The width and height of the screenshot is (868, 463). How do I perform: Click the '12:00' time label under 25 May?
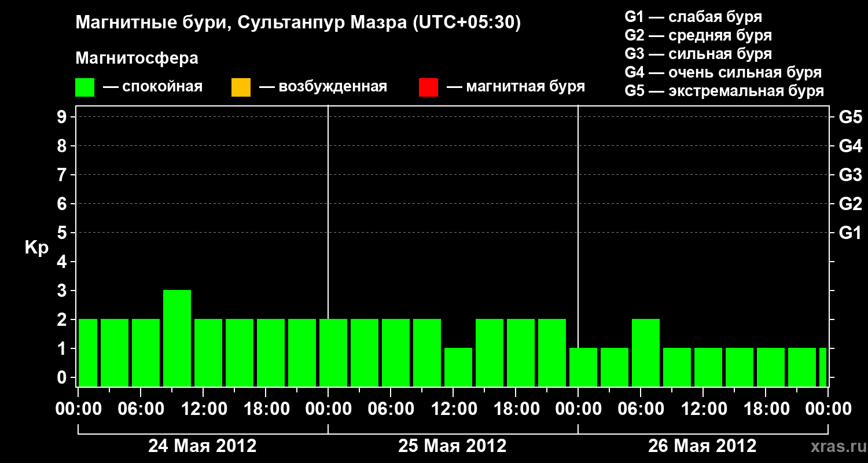point(453,409)
